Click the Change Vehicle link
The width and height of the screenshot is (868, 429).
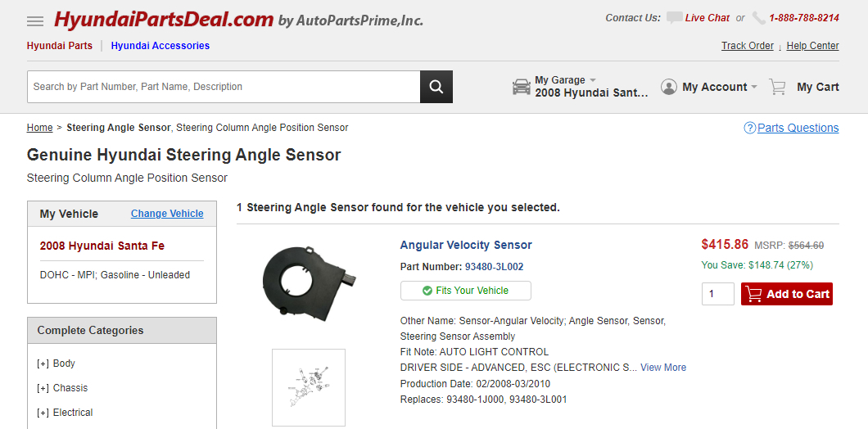click(x=167, y=214)
